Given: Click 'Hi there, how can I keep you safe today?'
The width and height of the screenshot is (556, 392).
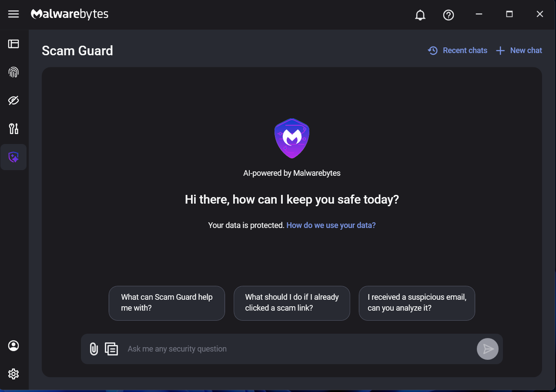Looking at the screenshot, I should click(x=292, y=200).
